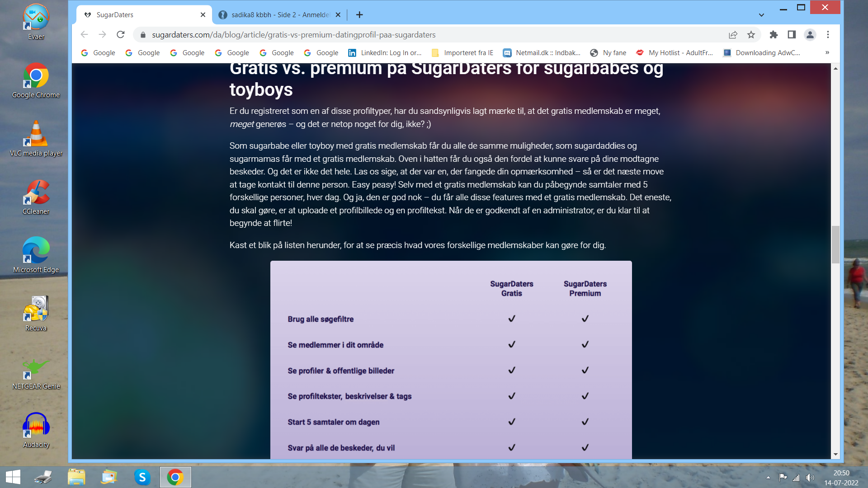Click the Windows Start button
Viewport: 868px width, 488px height.
click(13, 477)
